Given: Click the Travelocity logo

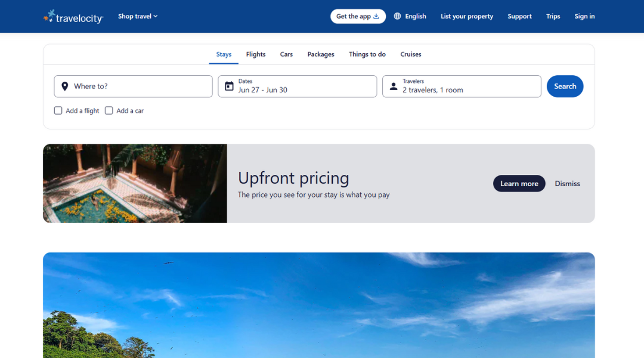Looking at the screenshot, I should (73, 17).
